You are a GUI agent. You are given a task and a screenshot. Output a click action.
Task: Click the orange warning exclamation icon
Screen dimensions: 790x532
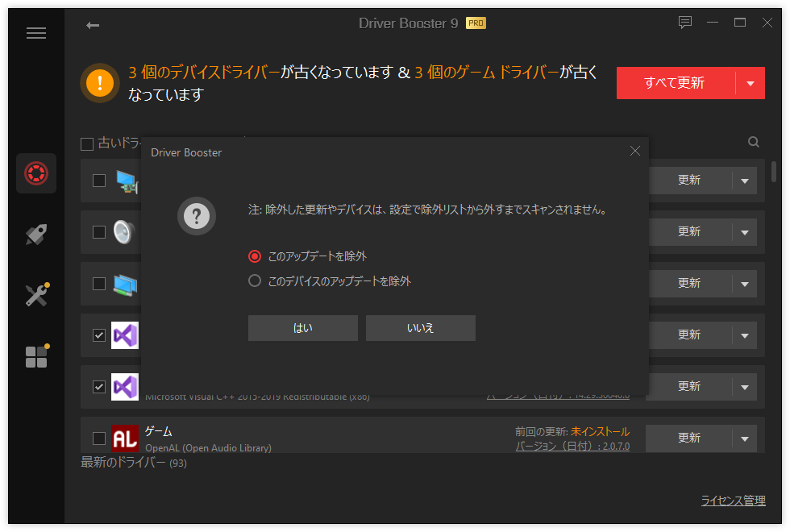(x=100, y=82)
